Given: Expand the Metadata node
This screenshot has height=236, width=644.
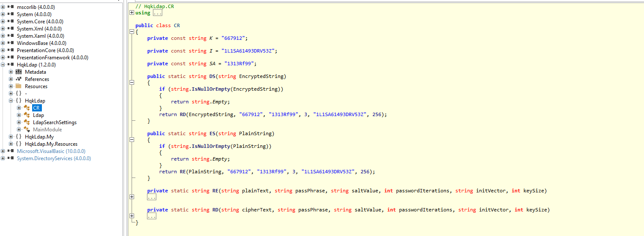Looking at the screenshot, I should [x=11, y=72].
